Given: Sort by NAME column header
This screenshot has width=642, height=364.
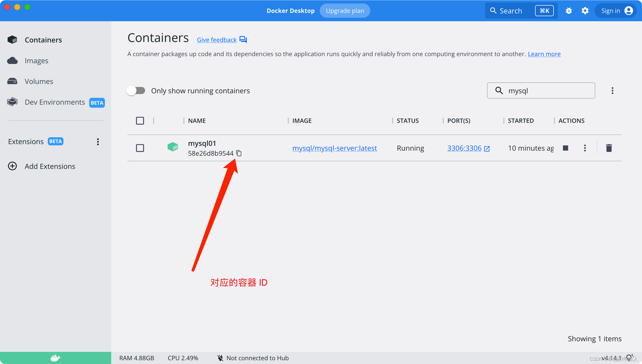Looking at the screenshot, I should [197, 121].
